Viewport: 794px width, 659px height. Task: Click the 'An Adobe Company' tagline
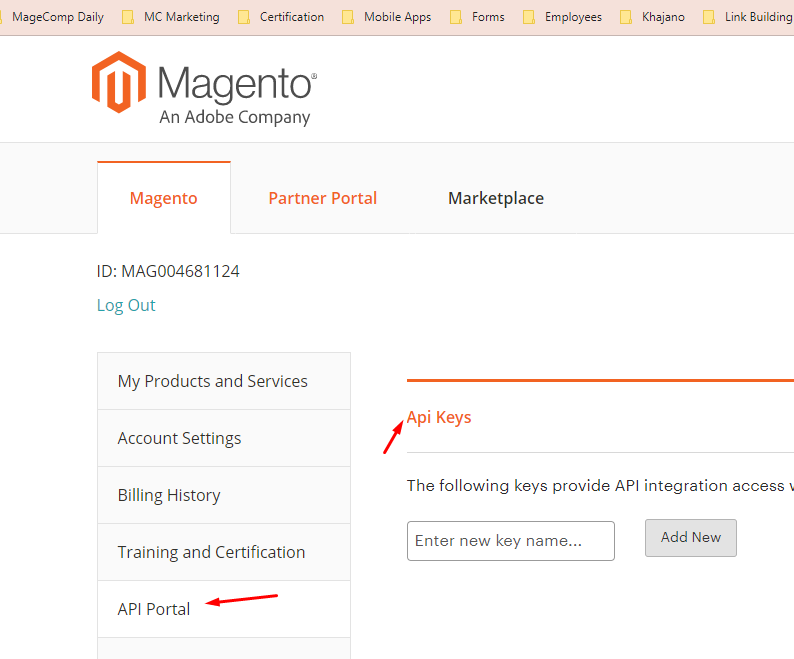234,117
